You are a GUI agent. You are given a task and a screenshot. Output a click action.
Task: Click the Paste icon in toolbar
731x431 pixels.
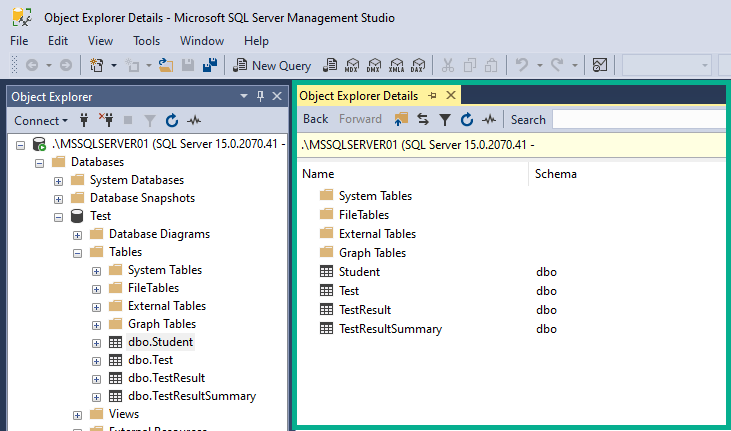tap(491, 65)
